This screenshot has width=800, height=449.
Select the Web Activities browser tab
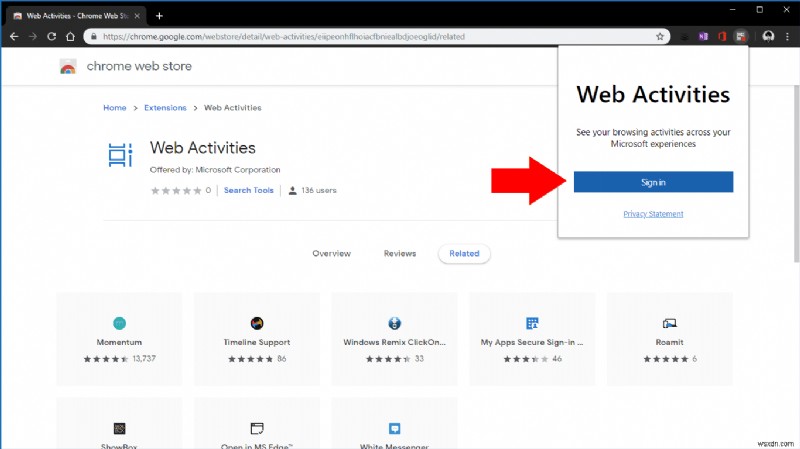click(77, 16)
